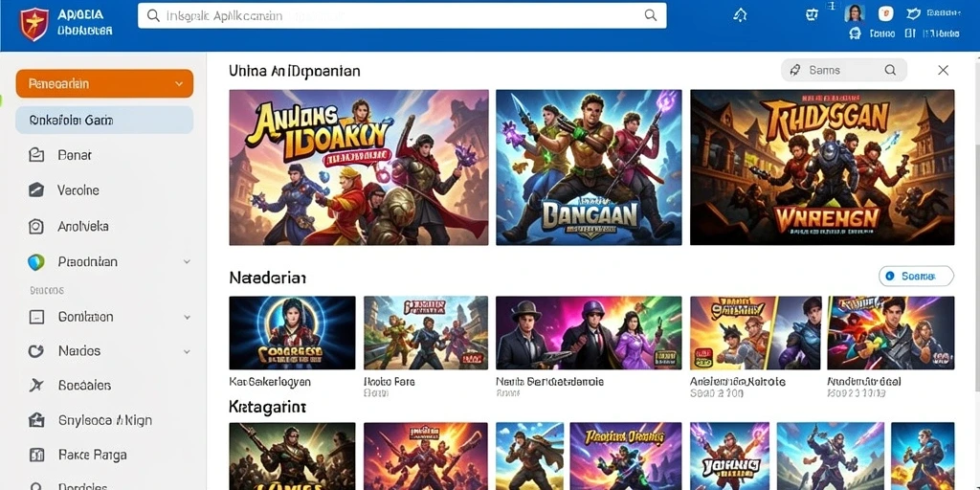
Task: Expand the Praodnian section chevron
Action: pos(187,262)
